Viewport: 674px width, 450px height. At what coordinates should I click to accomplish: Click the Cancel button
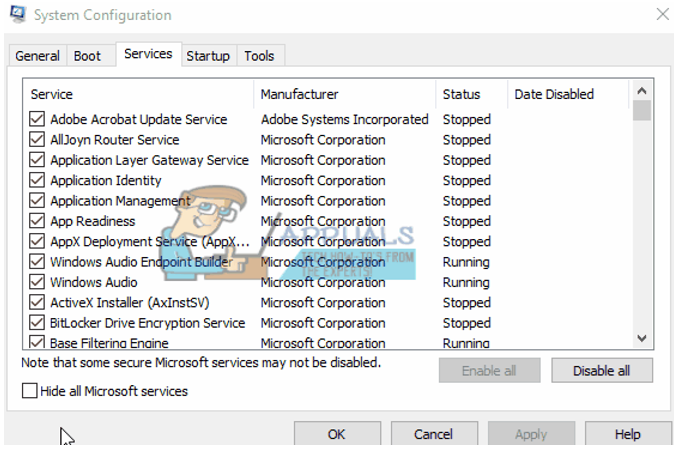click(x=433, y=434)
